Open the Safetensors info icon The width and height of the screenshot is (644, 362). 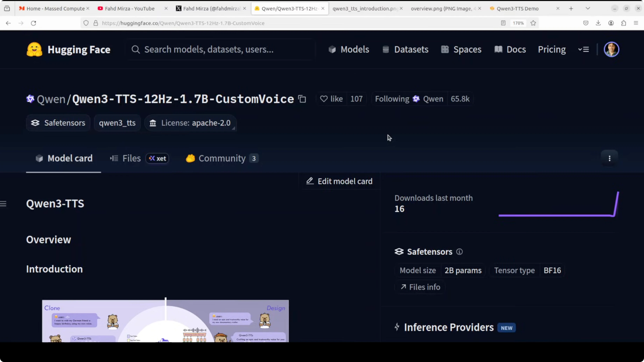coord(459,252)
